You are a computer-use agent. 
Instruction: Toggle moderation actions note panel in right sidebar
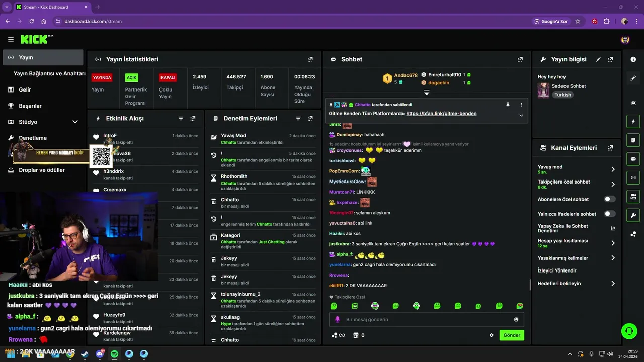coord(633,140)
